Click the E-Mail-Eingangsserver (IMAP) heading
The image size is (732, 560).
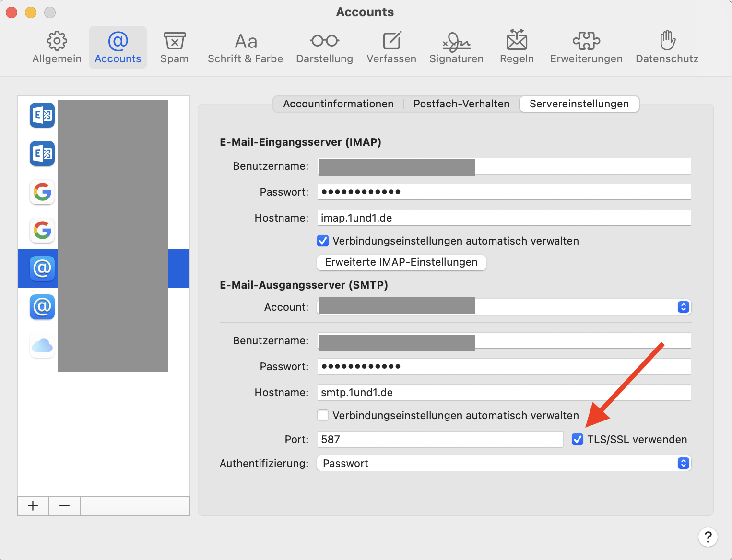300,142
